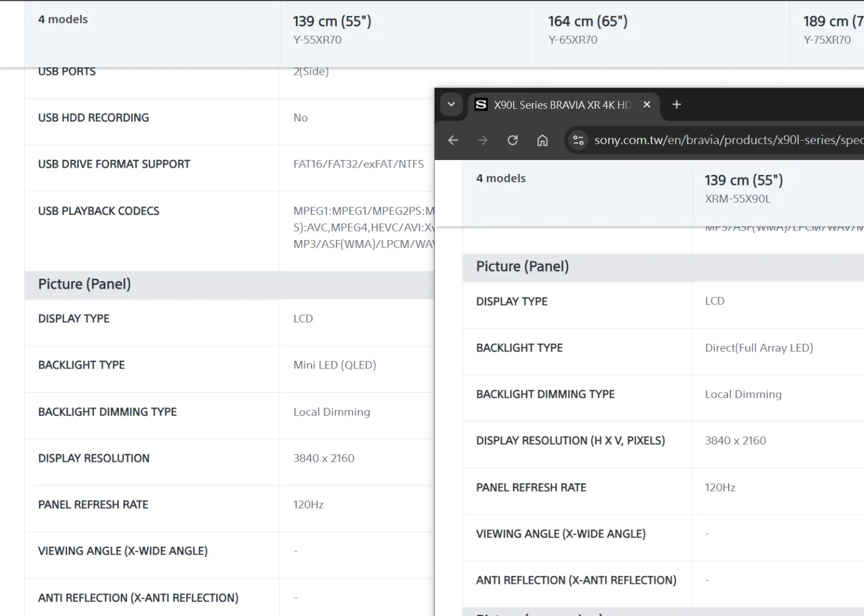Click ANTI REFLECTION label in front window
864x616 pixels.
[577, 580]
